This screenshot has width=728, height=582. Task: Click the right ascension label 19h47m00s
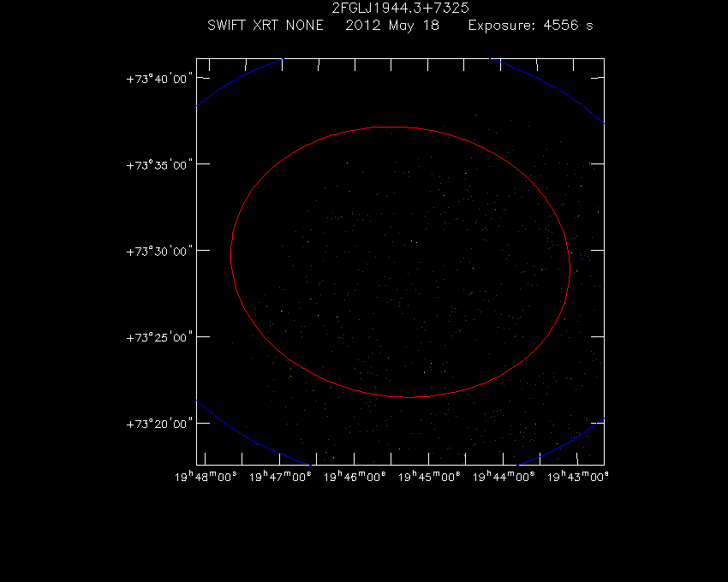(280, 477)
